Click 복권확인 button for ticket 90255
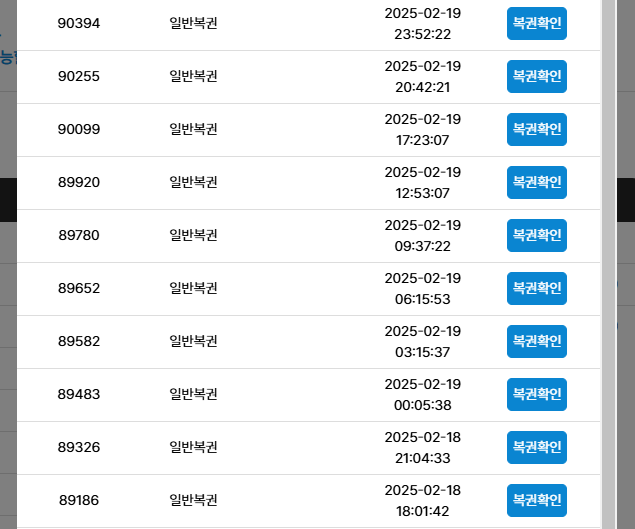Screen dimensions: 635x529 (x=537, y=77)
